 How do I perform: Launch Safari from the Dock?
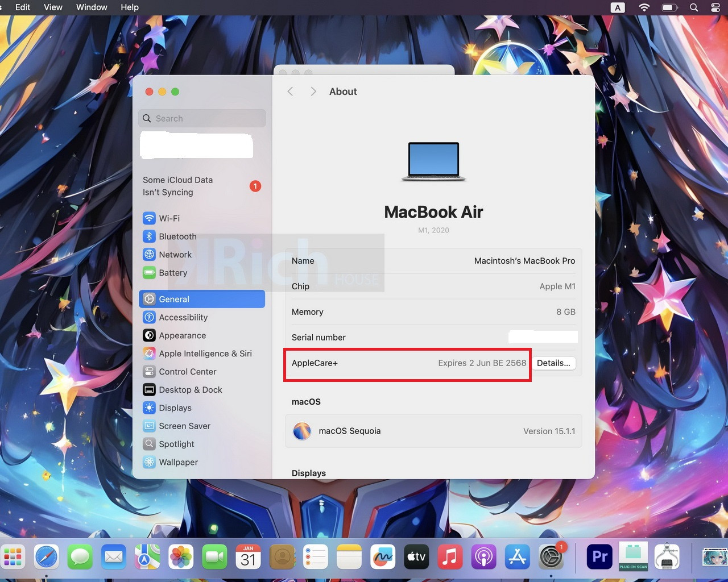pyautogui.click(x=46, y=557)
